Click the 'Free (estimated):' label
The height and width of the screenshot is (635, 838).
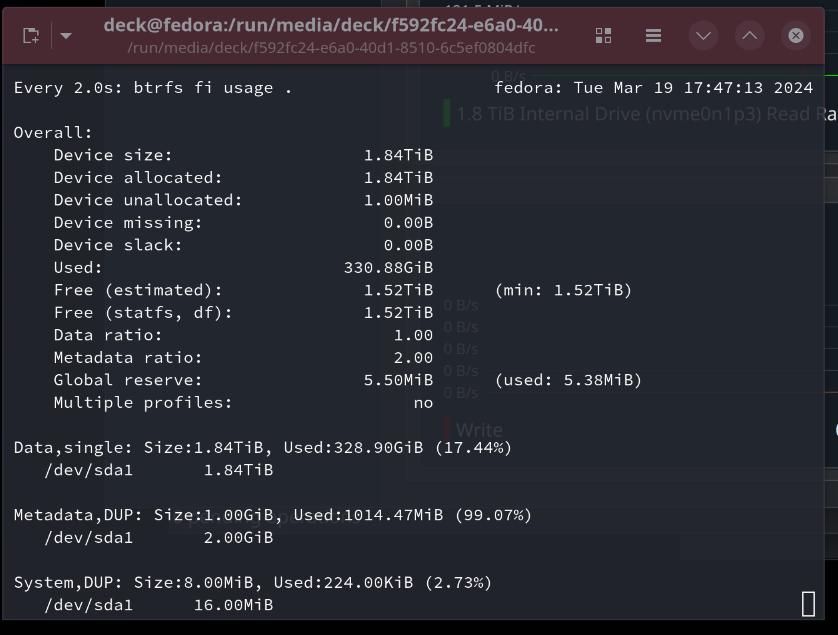pos(138,290)
